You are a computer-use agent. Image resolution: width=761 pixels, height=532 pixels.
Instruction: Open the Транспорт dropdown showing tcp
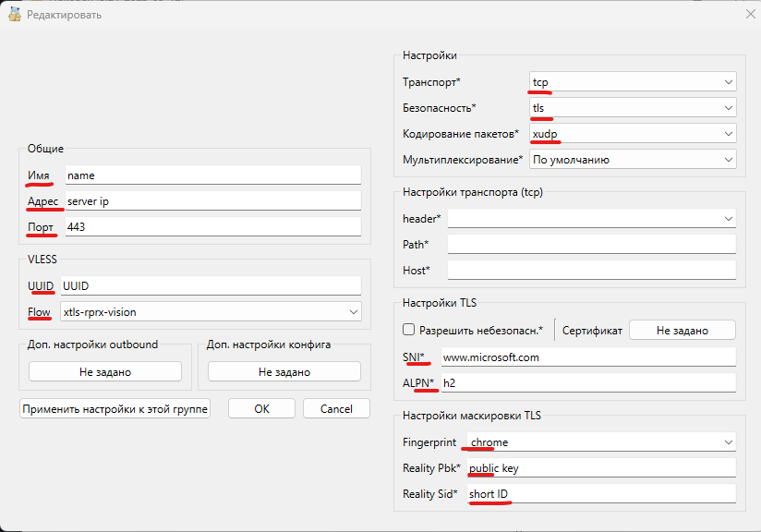click(632, 80)
